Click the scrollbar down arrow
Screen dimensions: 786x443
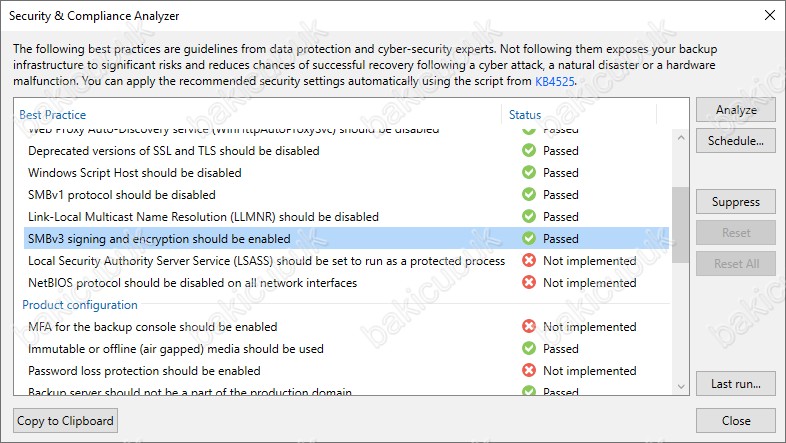click(x=681, y=386)
